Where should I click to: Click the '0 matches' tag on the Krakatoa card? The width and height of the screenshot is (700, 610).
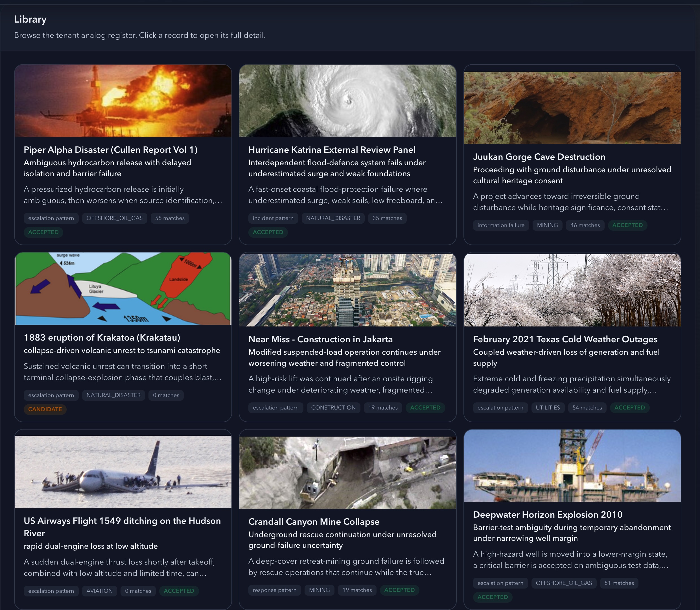pyautogui.click(x=166, y=396)
